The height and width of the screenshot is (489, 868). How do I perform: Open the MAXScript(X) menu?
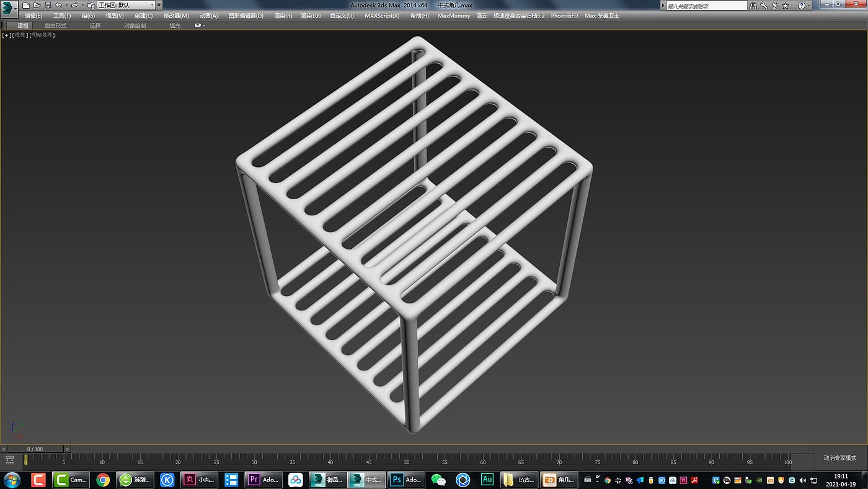[382, 16]
